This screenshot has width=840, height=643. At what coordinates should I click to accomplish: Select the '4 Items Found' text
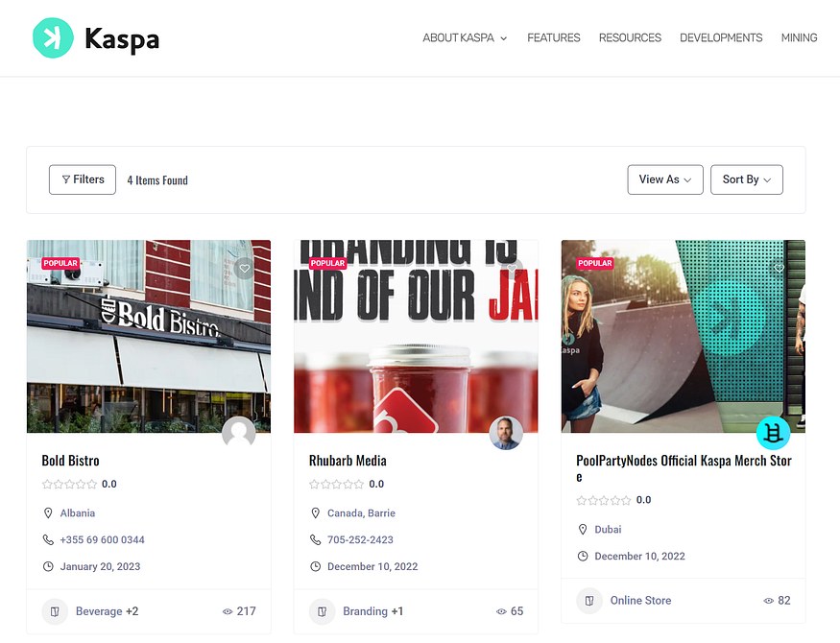[157, 180]
